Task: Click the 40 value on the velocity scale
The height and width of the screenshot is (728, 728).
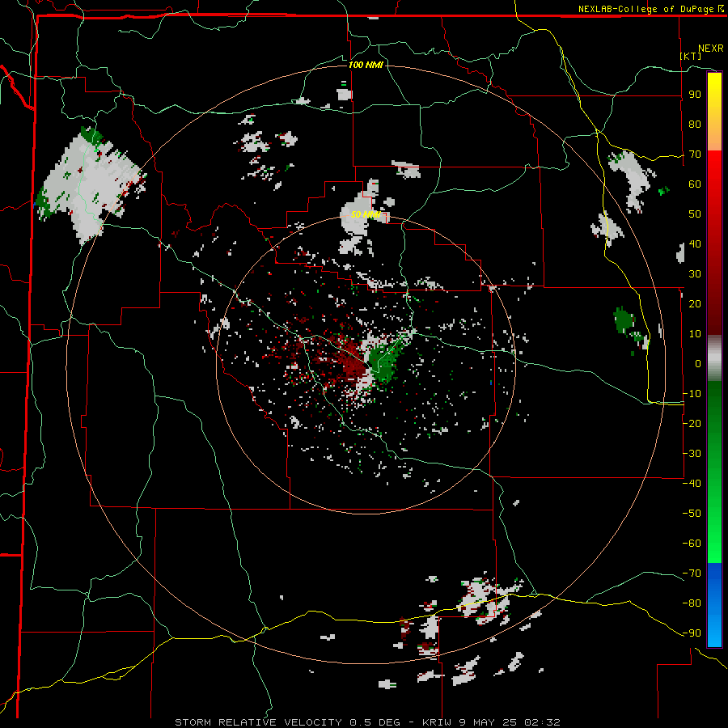Action: click(x=695, y=243)
